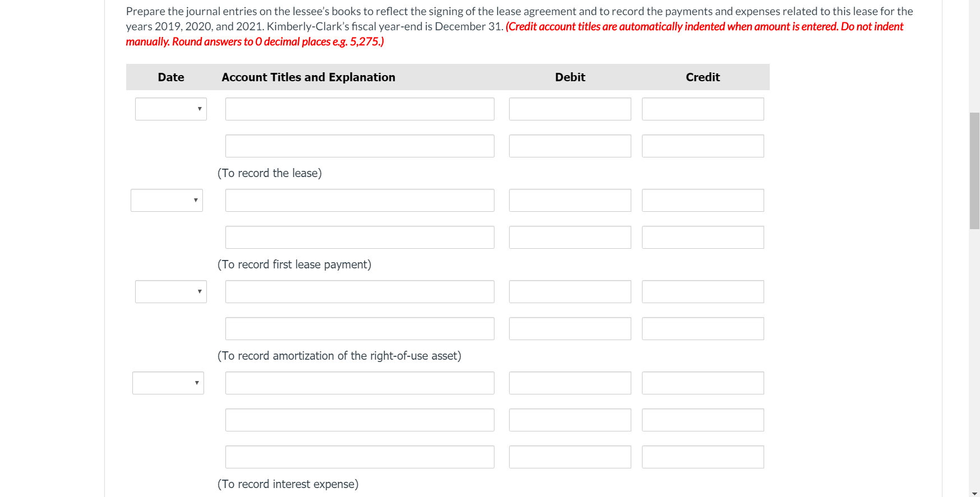The image size is (980, 497).
Task: Click second credit field of first lease payment entry
Action: click(x=703, y=237)
